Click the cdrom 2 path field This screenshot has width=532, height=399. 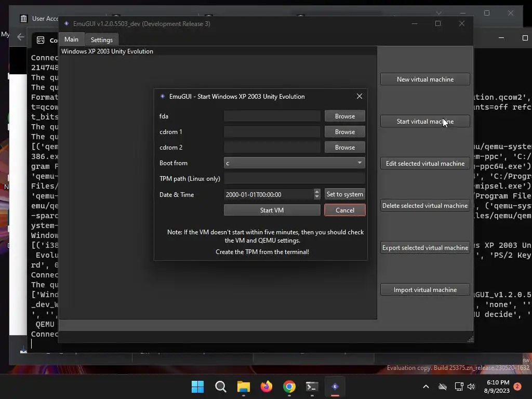[272, 147]
